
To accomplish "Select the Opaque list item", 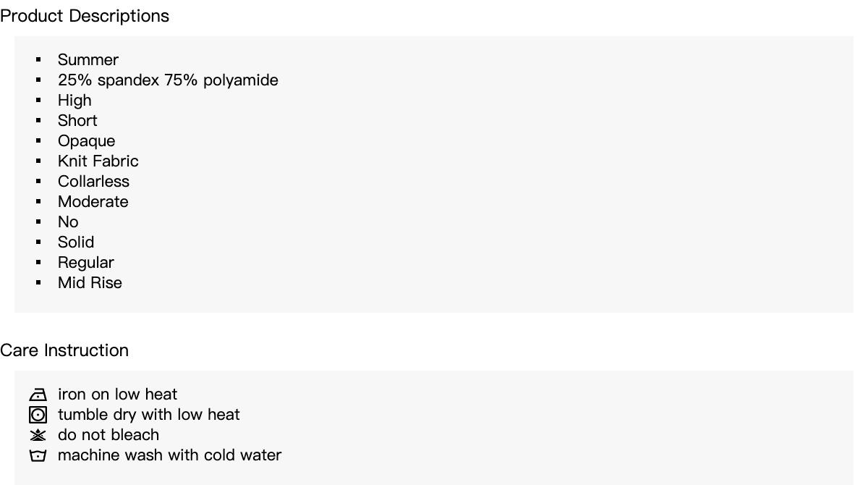I will tap(86, 141).
